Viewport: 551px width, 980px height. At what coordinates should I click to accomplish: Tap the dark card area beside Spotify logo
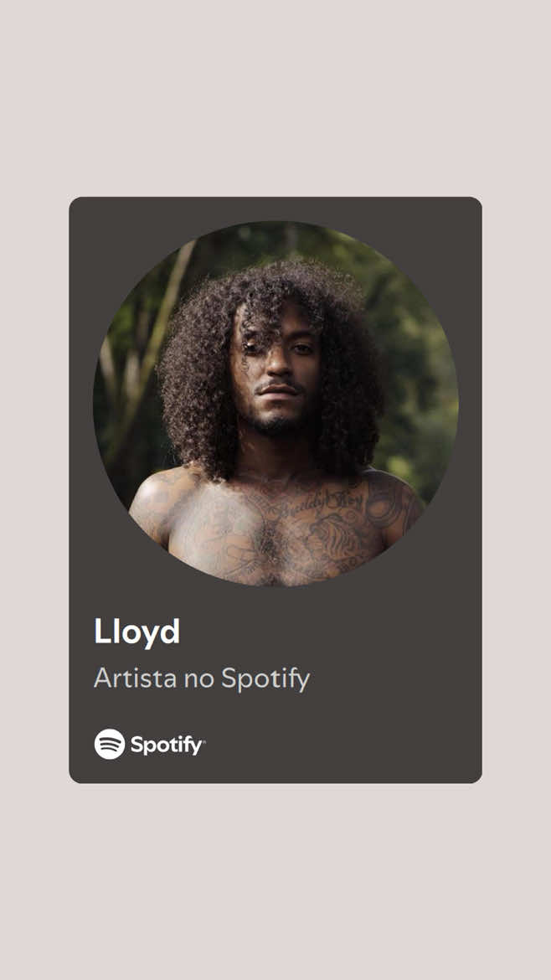tap(343, 744)
